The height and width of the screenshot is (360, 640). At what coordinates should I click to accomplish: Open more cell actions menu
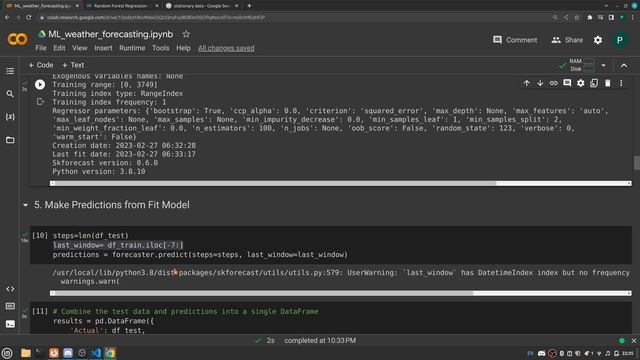tap(621, 83)
